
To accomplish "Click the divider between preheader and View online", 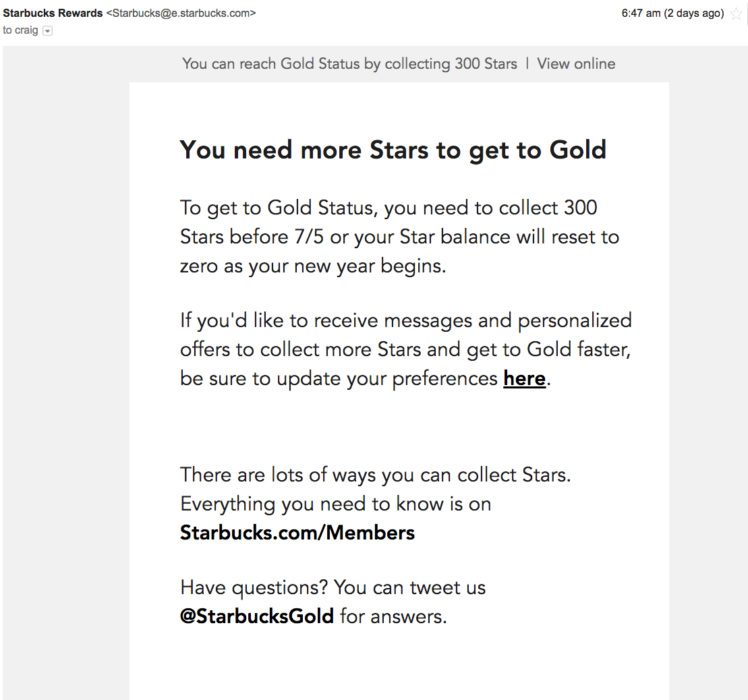I will (527, 63).
